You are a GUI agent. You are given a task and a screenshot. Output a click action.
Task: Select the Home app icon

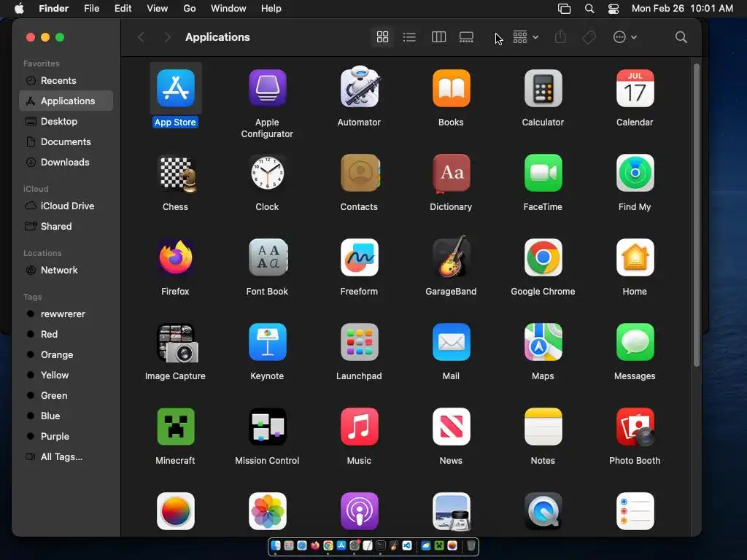(x=635, y=257)
